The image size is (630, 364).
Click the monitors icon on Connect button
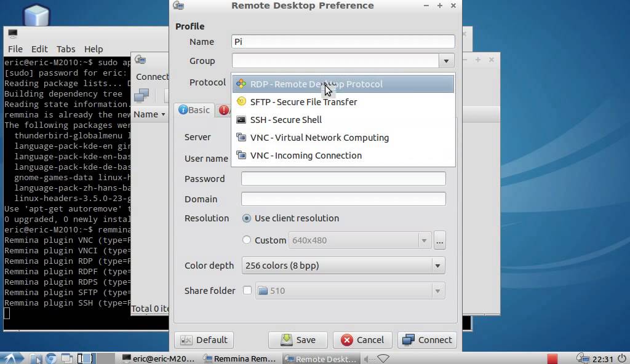click(x=409, y=340)
